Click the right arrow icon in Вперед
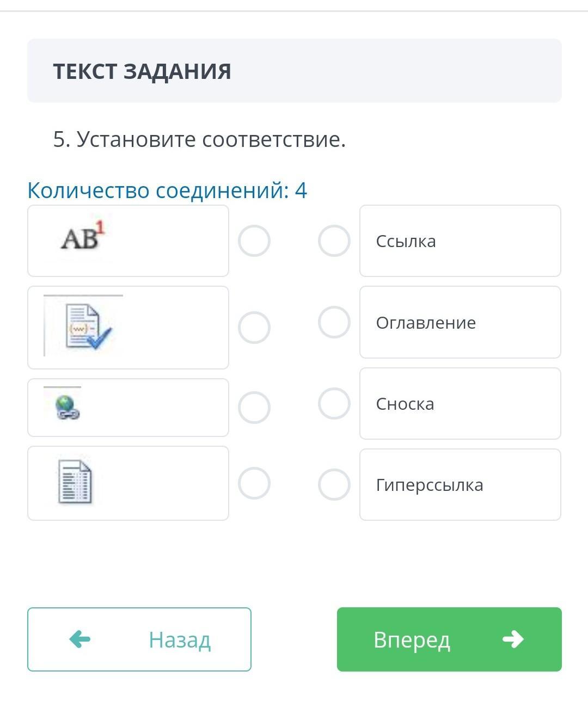 pos(513,639)
